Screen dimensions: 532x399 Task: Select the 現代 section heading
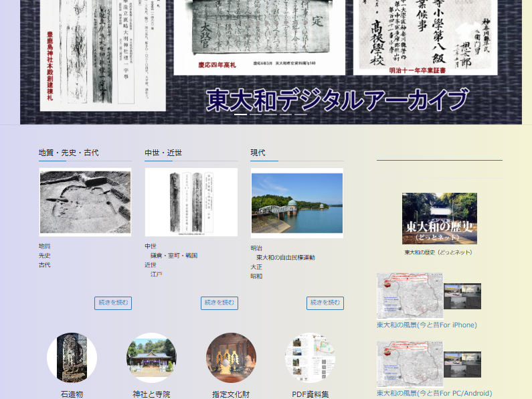258,153
